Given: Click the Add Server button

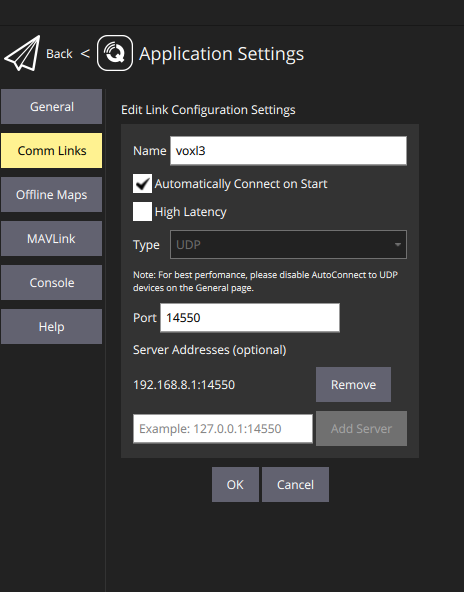Looking at the screenshot, I should [x=361, y=429].
